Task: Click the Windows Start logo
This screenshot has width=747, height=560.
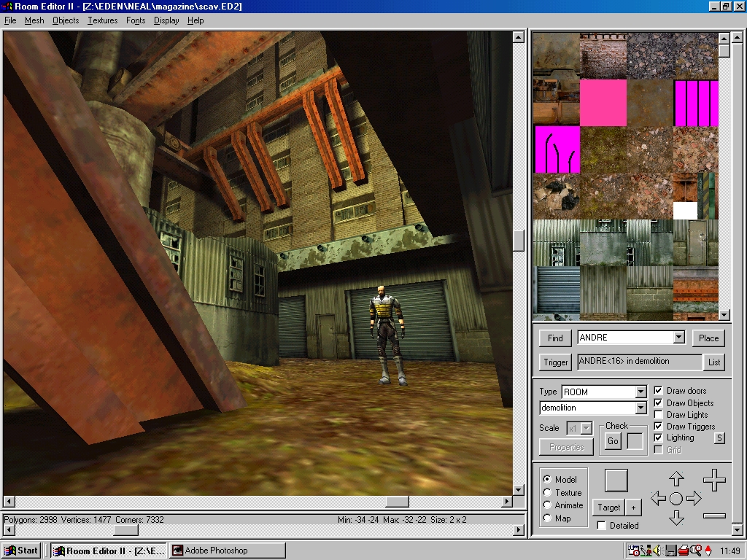Action: 9,551
